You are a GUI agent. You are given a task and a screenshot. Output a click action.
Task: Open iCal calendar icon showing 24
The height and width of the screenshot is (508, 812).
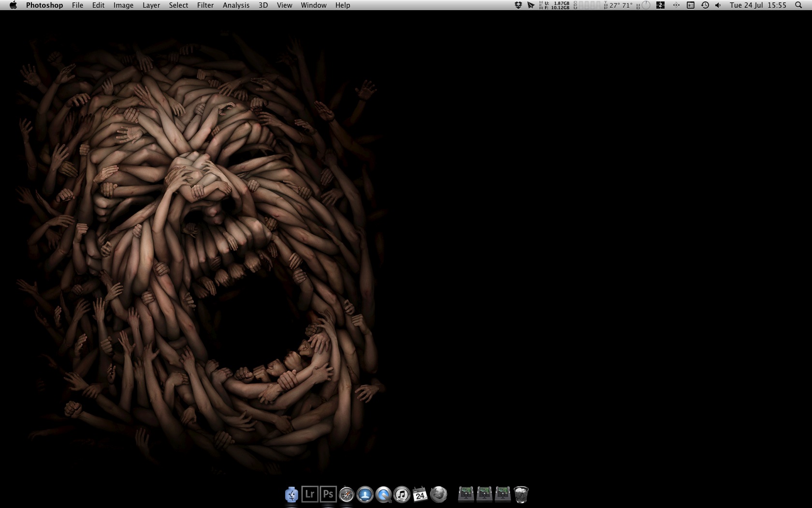click(x=420, y=494)
